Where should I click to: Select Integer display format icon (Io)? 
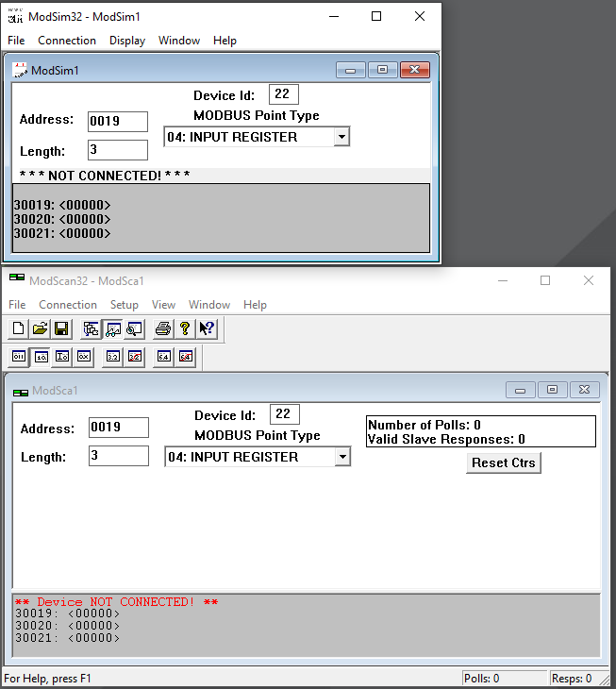coord(62,357)
